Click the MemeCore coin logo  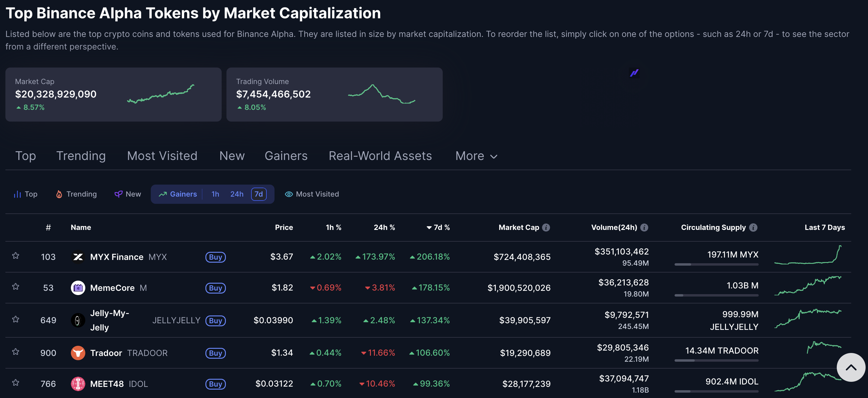[78, 288]
